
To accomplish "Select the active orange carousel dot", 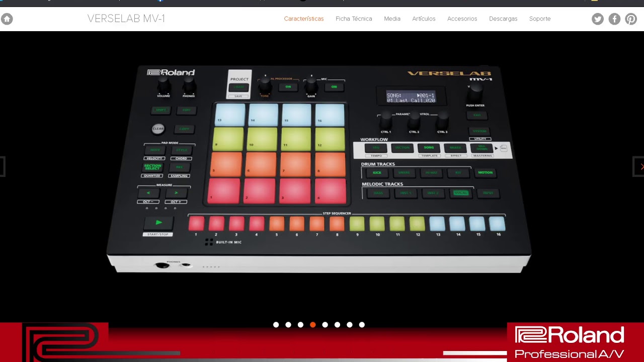I will coord(312,325).
